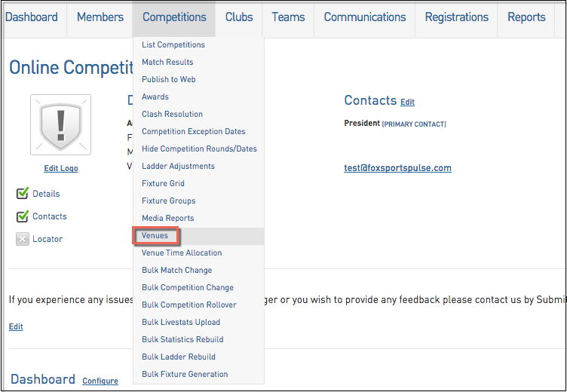The image size is (567, 392).
Task: Click the Edit link under feedback message
Action: tap(16, 326)
